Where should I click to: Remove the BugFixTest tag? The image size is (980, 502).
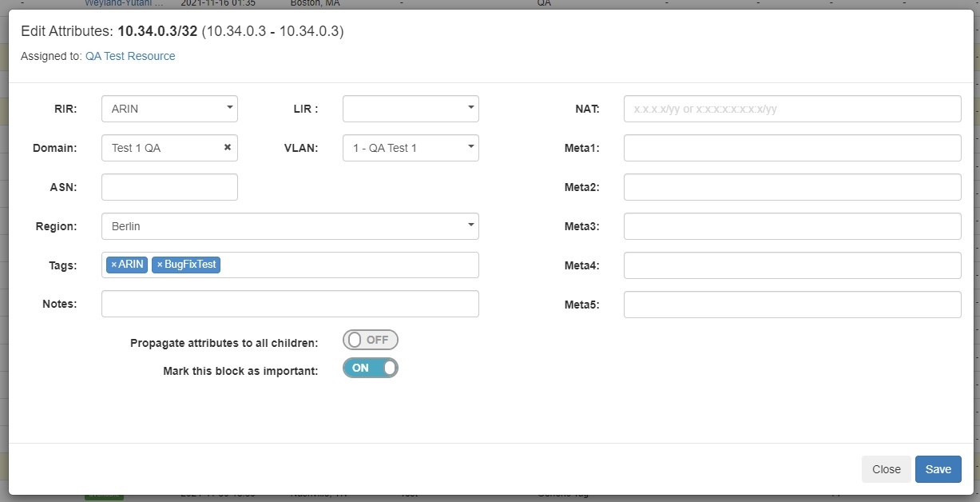click(160, 265)
